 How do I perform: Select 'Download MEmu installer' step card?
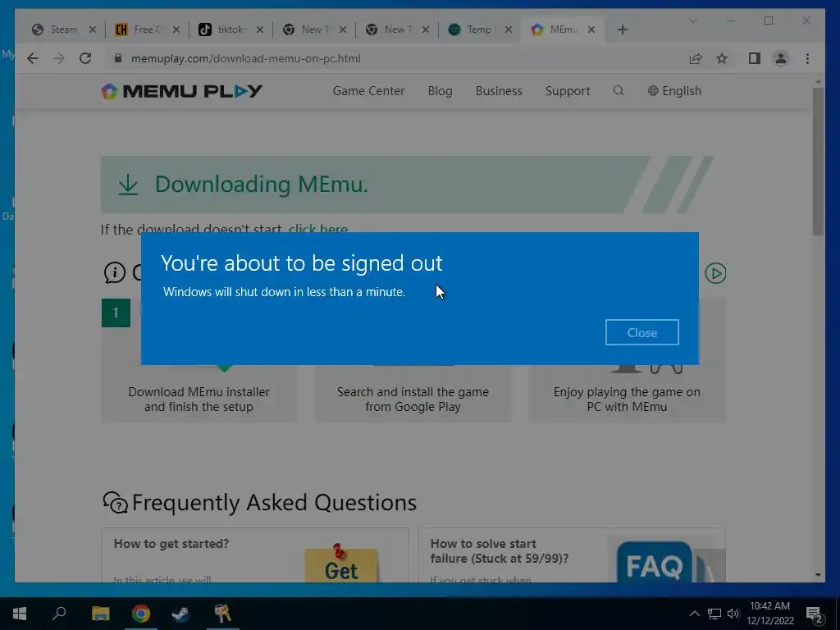click(x=199, y=399)
